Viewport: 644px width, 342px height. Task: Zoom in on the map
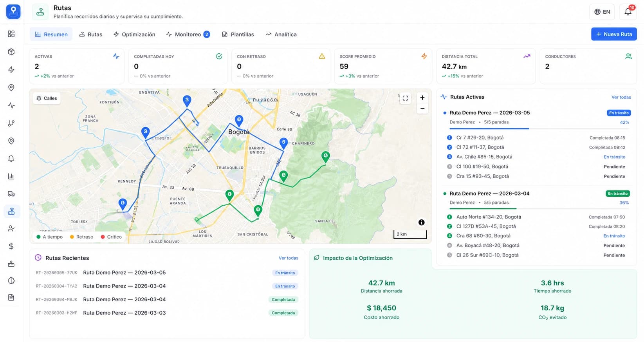422,98
